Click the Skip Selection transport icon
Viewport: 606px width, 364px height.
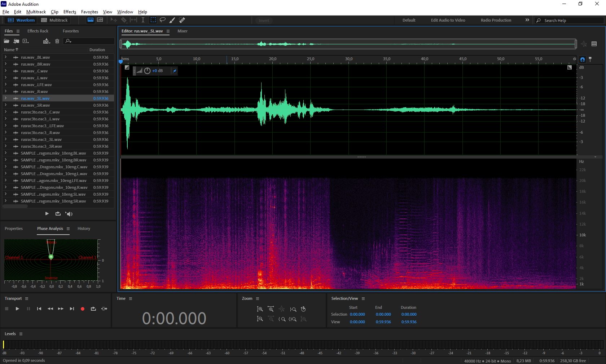(104, 309)
